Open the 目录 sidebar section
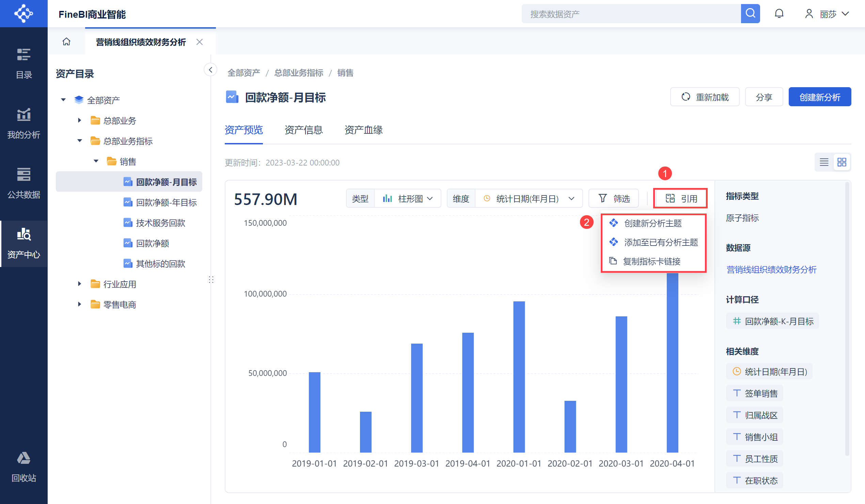This screenshot has height=504, width=865. (x=24, y=64)
